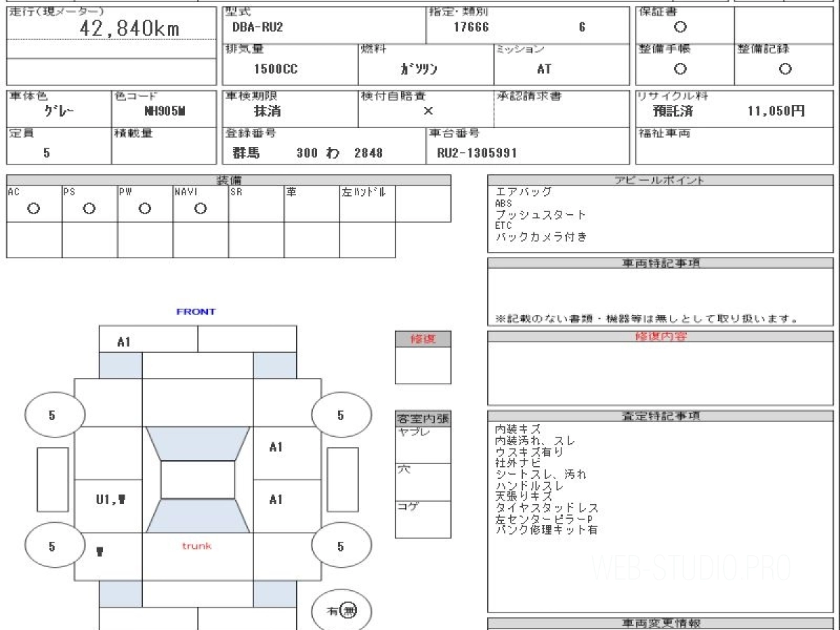Screen dimensions: 840x630
Task: Click the empty SR equipment cell
Action: [256, 204]
